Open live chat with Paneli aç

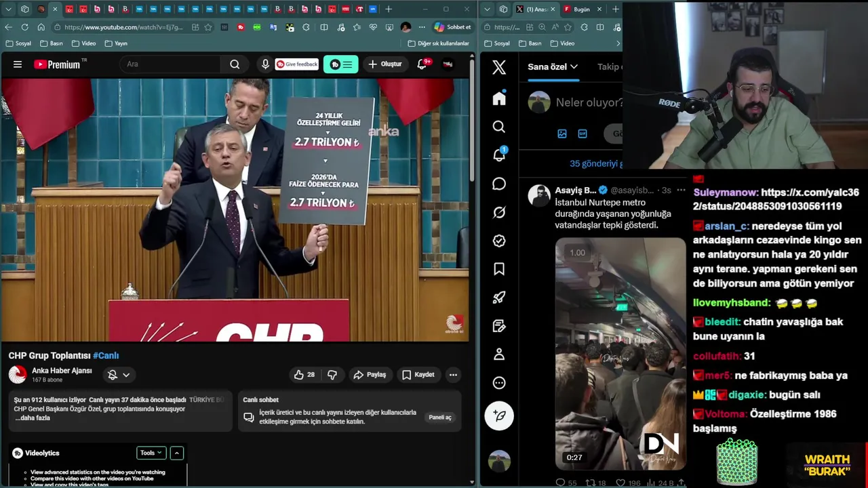coord(440,417)
